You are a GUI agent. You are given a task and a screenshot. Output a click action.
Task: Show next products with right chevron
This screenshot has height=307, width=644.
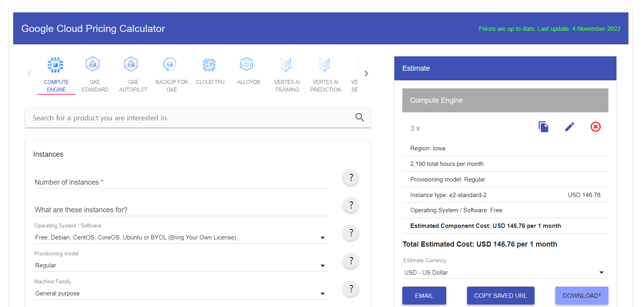366,74
